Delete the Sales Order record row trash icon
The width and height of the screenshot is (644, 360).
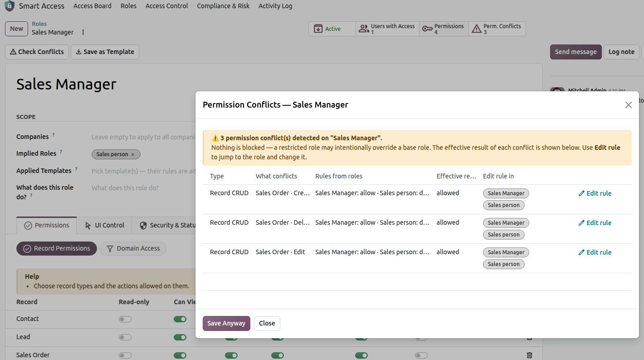(x=529, y=355)
